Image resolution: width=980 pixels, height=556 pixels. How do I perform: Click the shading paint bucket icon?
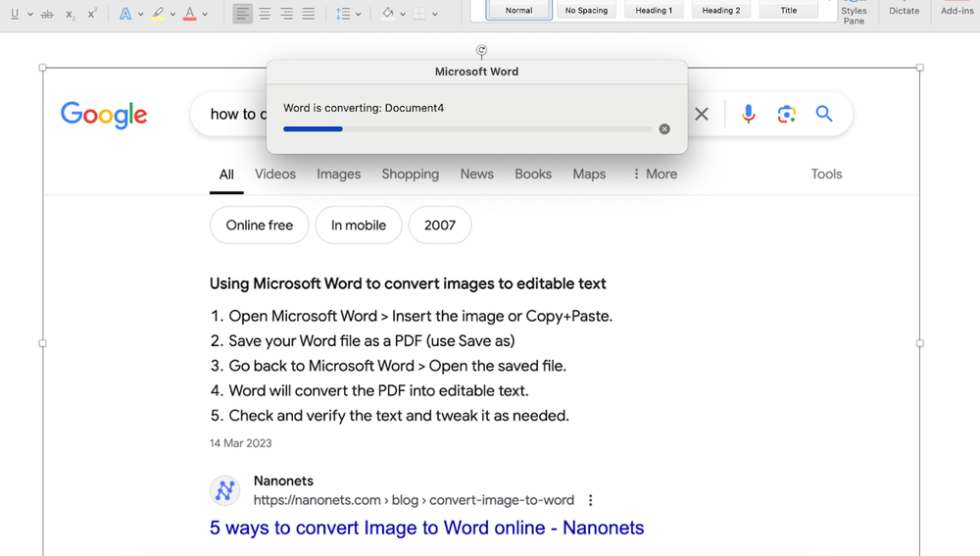click(388, 14)
